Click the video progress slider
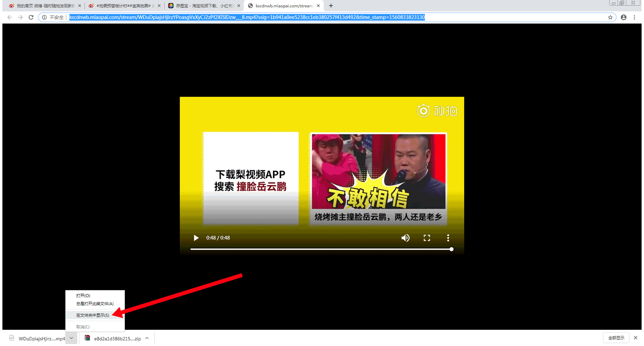The image size is (644, 346). point(321,249)
